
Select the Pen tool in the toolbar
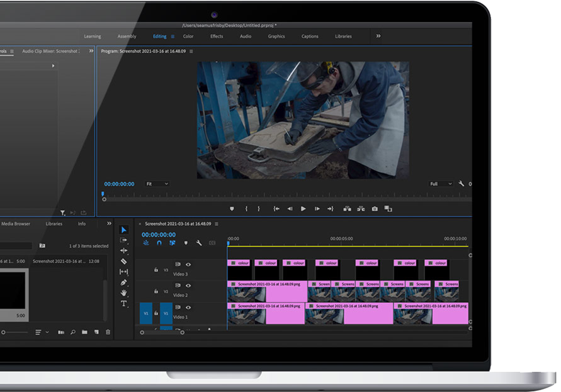click(123, 283)
